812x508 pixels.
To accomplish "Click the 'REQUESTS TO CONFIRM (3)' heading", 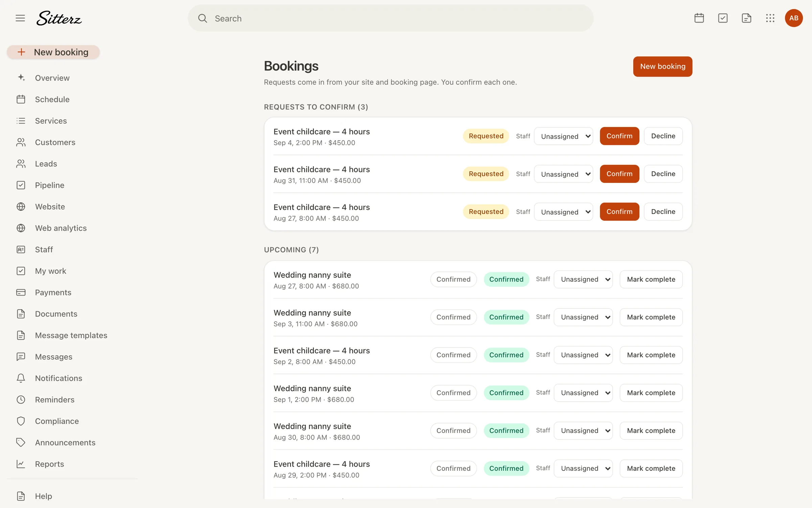I will (x=316, y=107).
